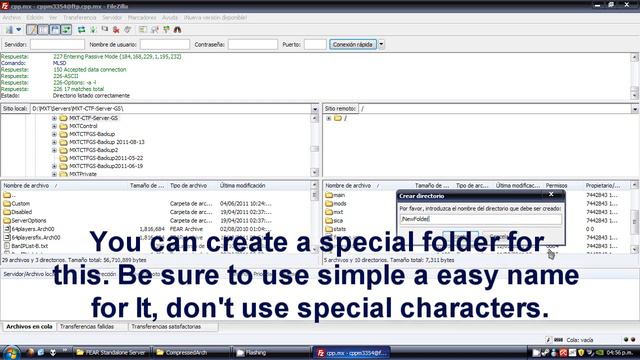Open the Sitio local path dropdown
The height and width of the screenshot is (360, 640).
pyautogui.click(x=315, y=109)
